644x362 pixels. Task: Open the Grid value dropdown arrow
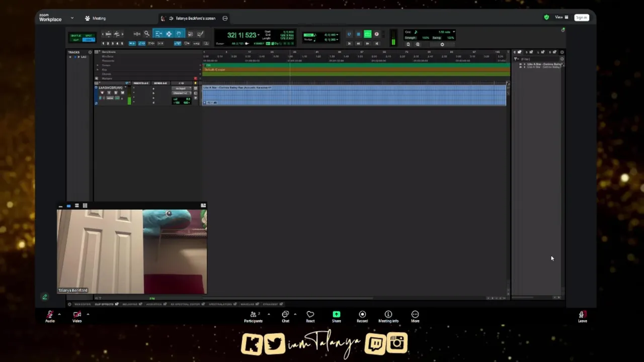(337, 35)
